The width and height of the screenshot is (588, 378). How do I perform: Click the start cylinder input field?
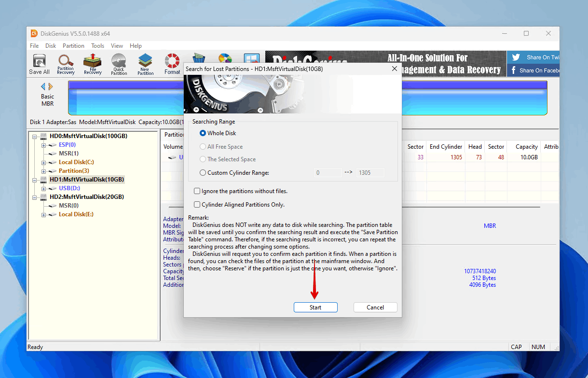point(328,172)
